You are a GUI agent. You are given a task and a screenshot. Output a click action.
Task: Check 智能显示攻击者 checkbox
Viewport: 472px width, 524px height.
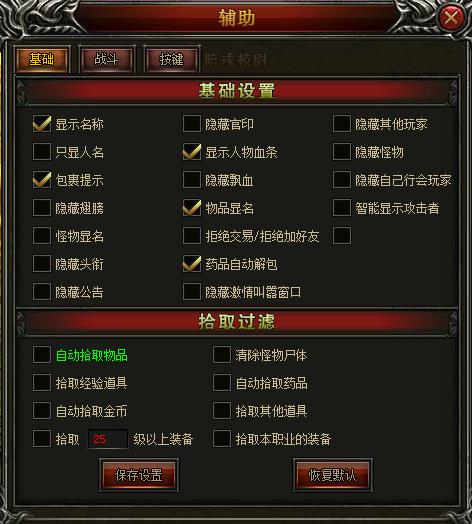342,208
